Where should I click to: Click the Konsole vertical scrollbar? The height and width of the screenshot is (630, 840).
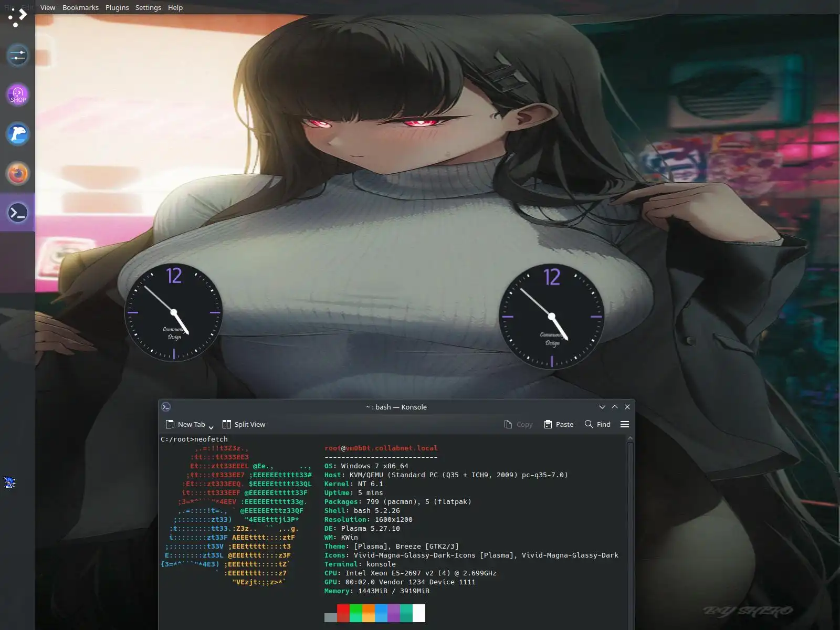click(x=630, y=532)
